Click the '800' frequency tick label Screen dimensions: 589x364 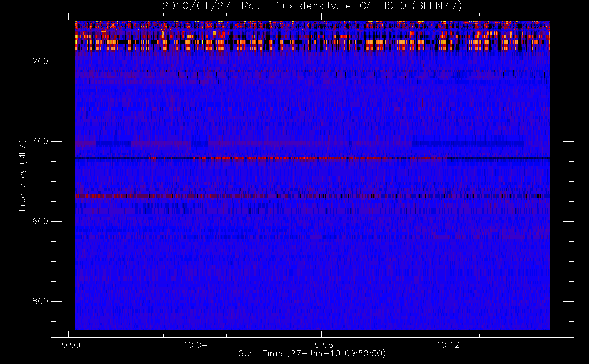pyautogui.click(x=40, y=301)
